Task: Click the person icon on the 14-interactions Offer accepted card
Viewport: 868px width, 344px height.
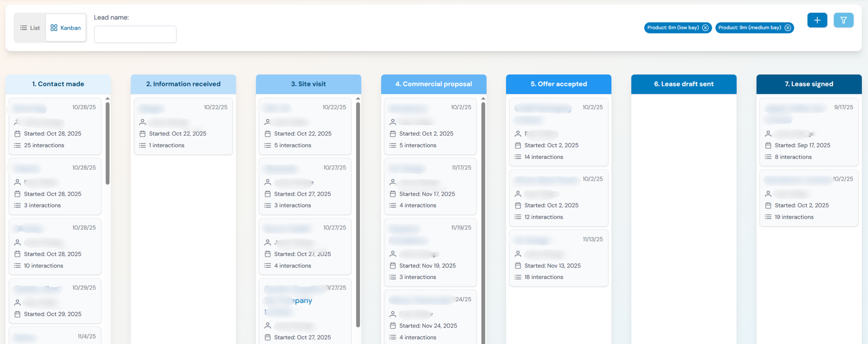Action: point(518,134)
